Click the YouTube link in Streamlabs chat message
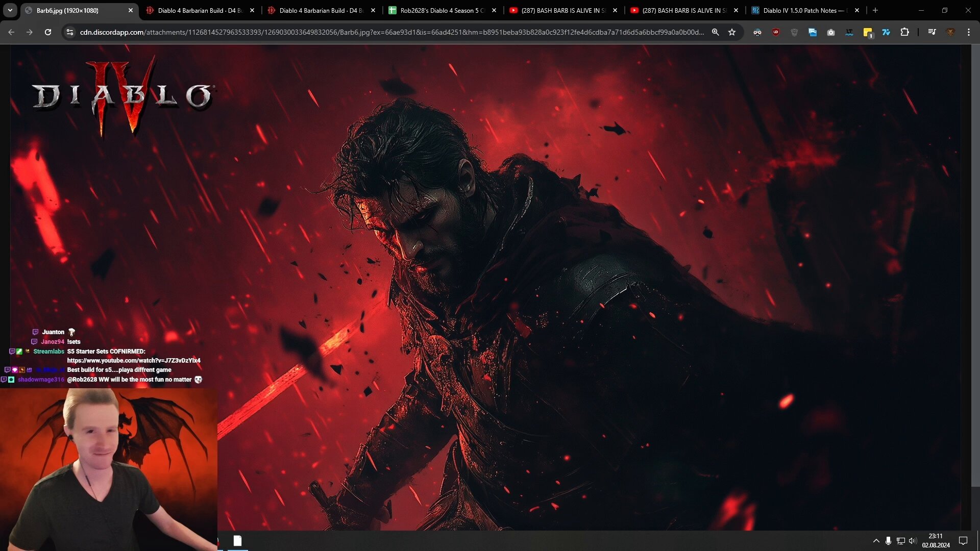This screenshot has height=551, width=980. pos(134,361)
